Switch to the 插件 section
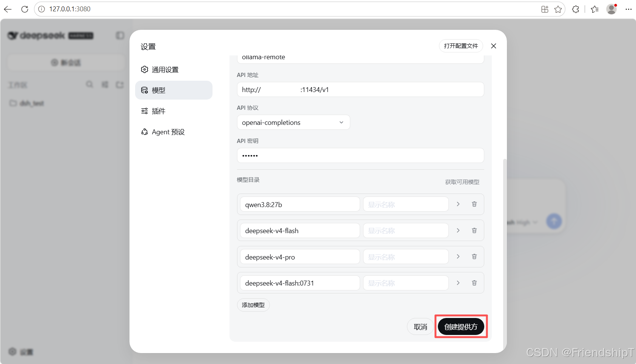The height and width of the screenshot is (364, 636). click(174, 111)
